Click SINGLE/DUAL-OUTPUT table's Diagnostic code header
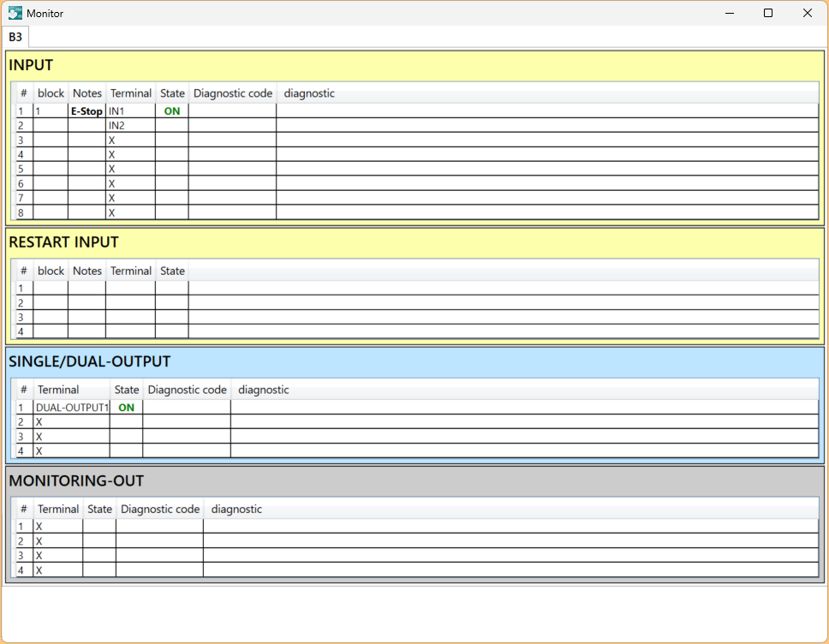 click(188, 390)
